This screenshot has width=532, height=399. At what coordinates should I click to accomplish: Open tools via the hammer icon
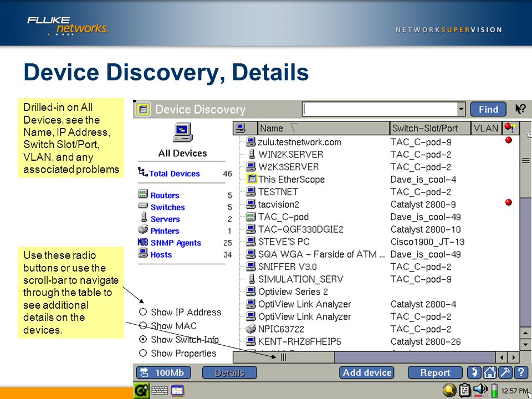click(x=505, y=372)
